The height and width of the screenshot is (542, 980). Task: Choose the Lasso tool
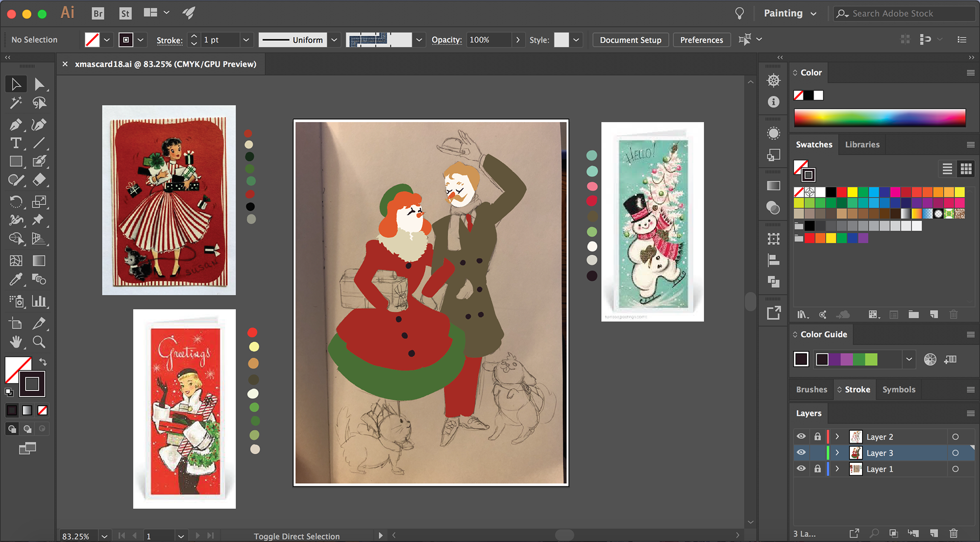(x=39, y=103)
